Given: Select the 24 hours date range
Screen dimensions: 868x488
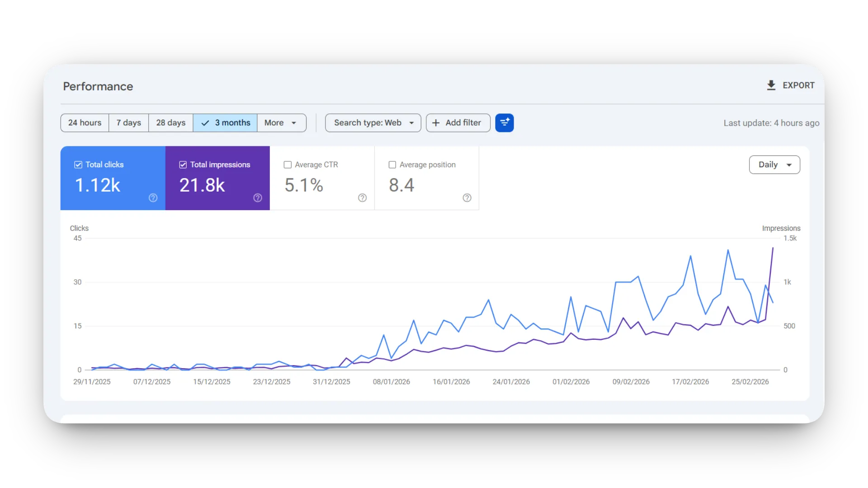Looking at the screenshot, I should click(85, 123).
